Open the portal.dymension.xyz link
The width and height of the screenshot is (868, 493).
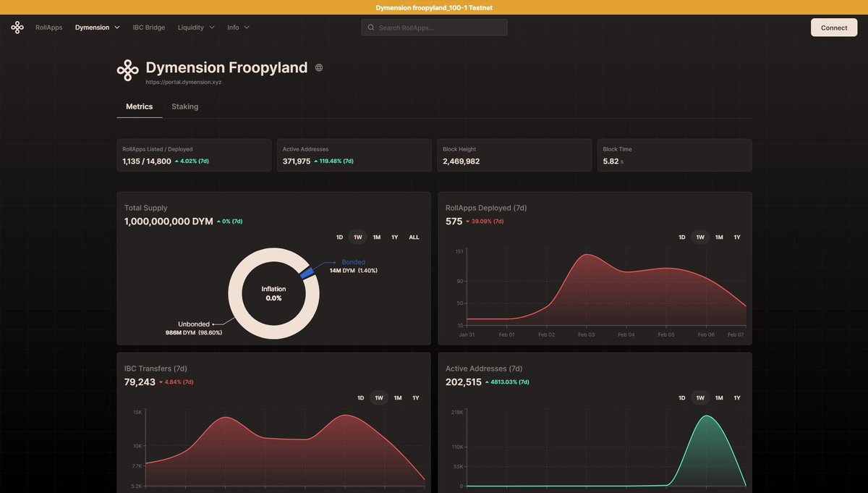[x=184, y=82]
